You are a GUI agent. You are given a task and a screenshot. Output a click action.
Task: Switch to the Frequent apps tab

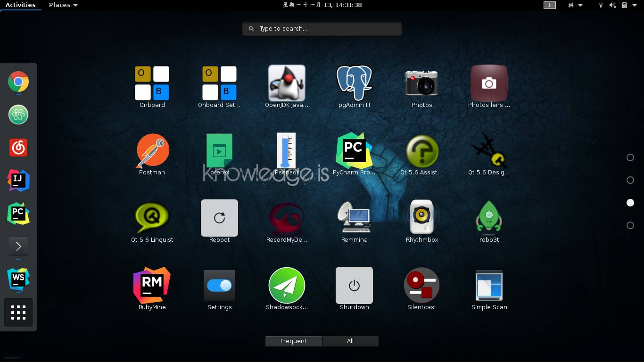click(x=293, y=341)
